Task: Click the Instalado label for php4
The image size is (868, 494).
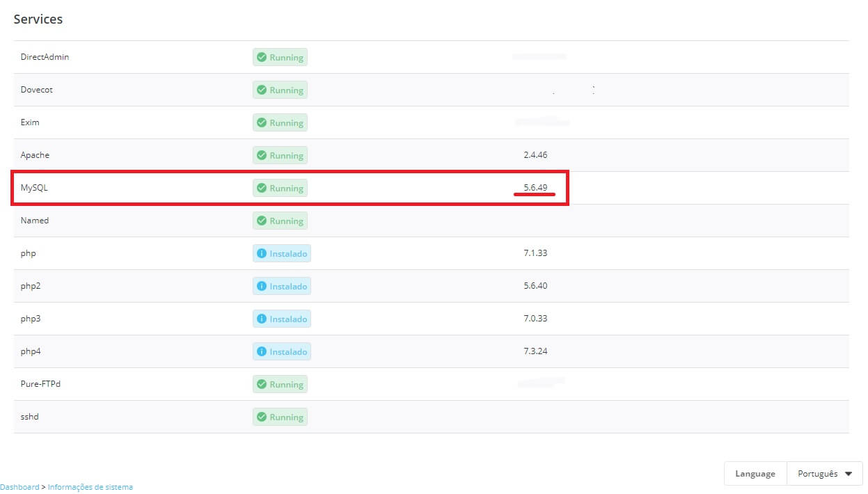Action: point(288,352)
